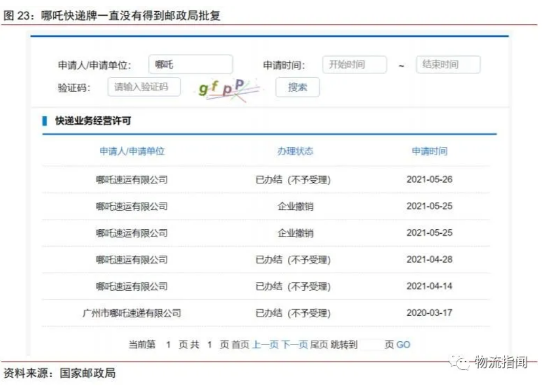Click the 申请时间 column header
This screenshot has width=554, height=392.
430,151
